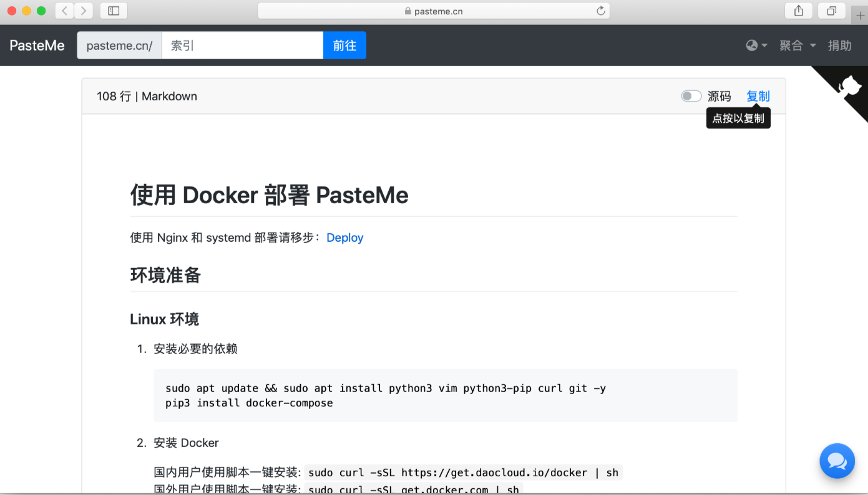The height and width of the screenshot is (495, 868).
Task: Click 复制 to copy the paste
Action: coord(758,96)
